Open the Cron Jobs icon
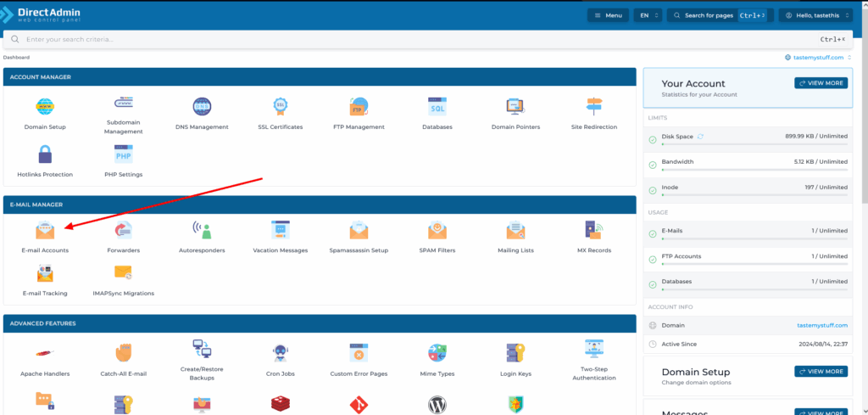Viewport: 868px width, 415px height. pyautogui.click(x=281, y=353)
